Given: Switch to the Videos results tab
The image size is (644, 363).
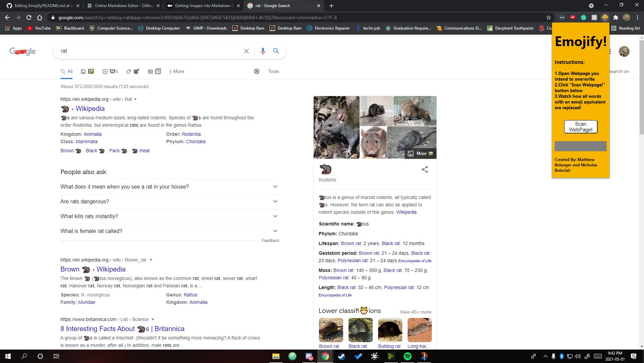Looking at the screenshot, I should tap(110, 71).
